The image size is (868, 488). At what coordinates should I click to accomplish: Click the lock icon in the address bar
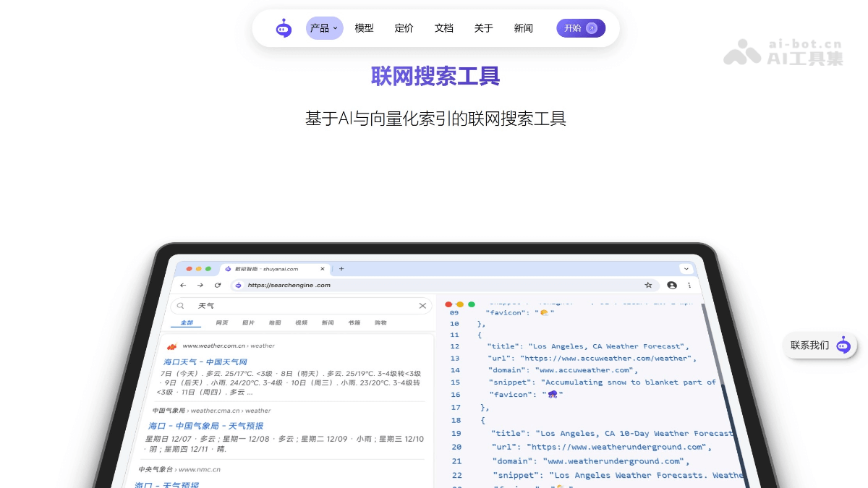(239, 285)
